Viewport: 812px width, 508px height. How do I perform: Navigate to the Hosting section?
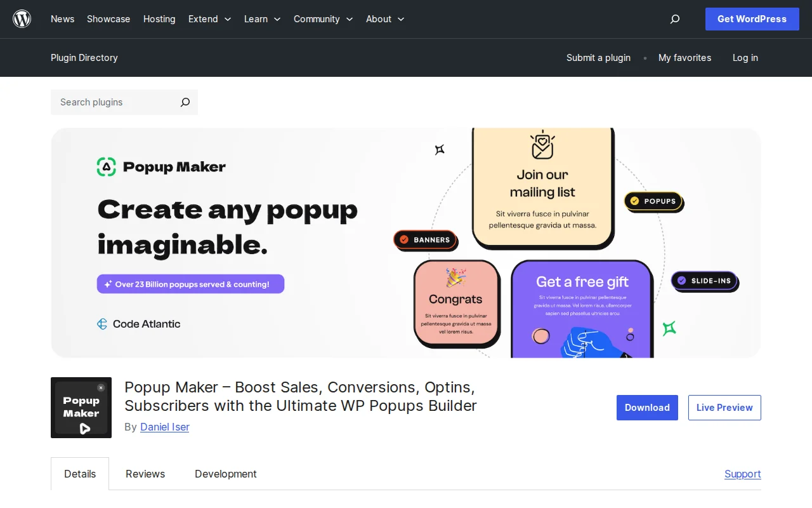click(x=159, y=19)
